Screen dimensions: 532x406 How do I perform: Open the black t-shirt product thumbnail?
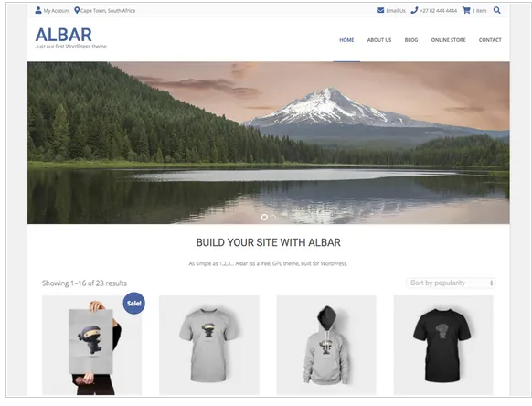pyautogui.click(x=443, y=346)
